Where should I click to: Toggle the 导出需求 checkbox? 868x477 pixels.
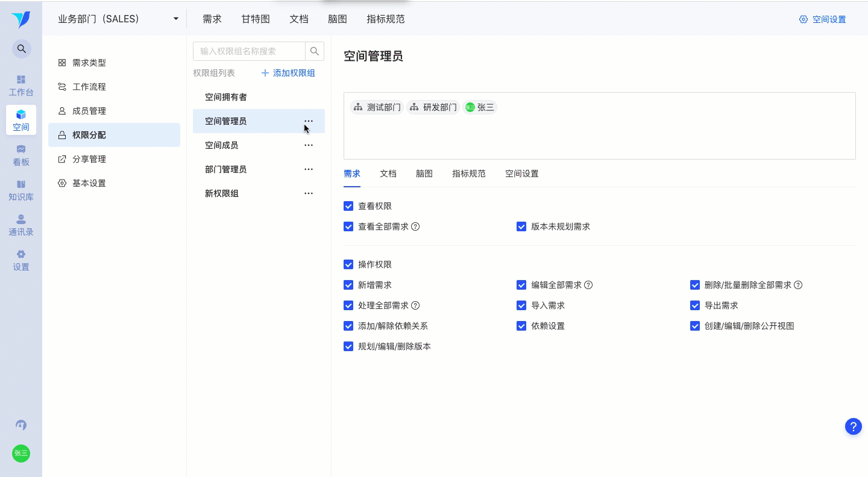695,305
